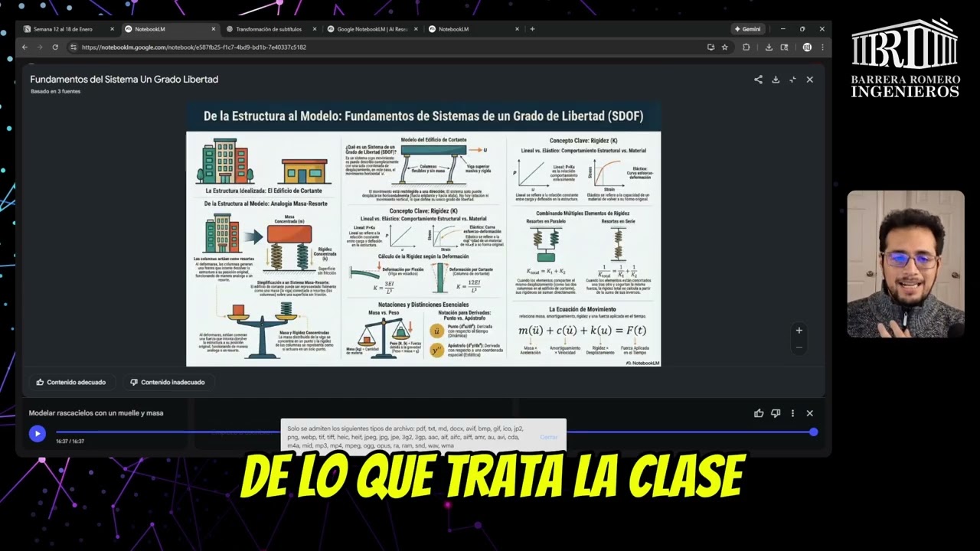This screenshot has width=980, height=551.
Task: Switch to the last NotebookLM tab
Action: [x=473, y=29]
